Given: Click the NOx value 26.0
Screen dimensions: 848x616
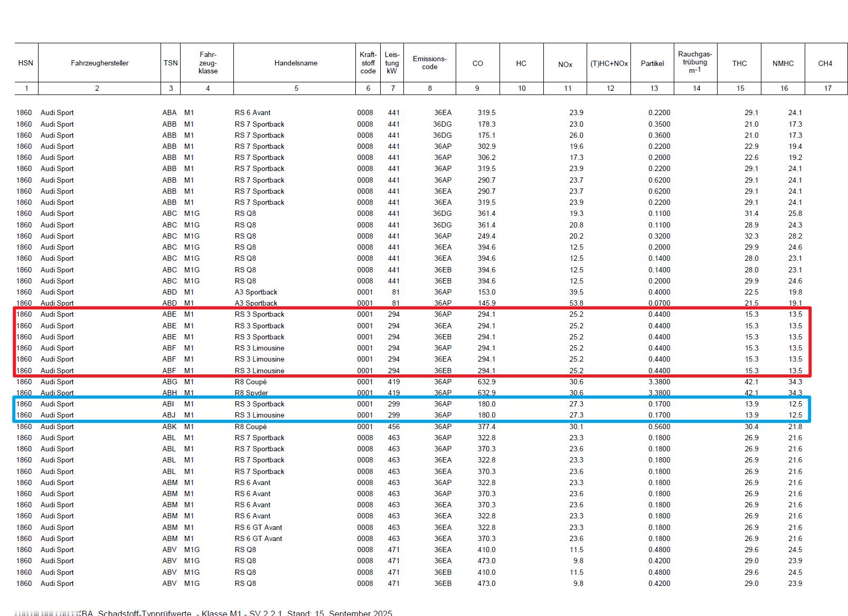Looking at the screenshot, I should tap(576, 135).
